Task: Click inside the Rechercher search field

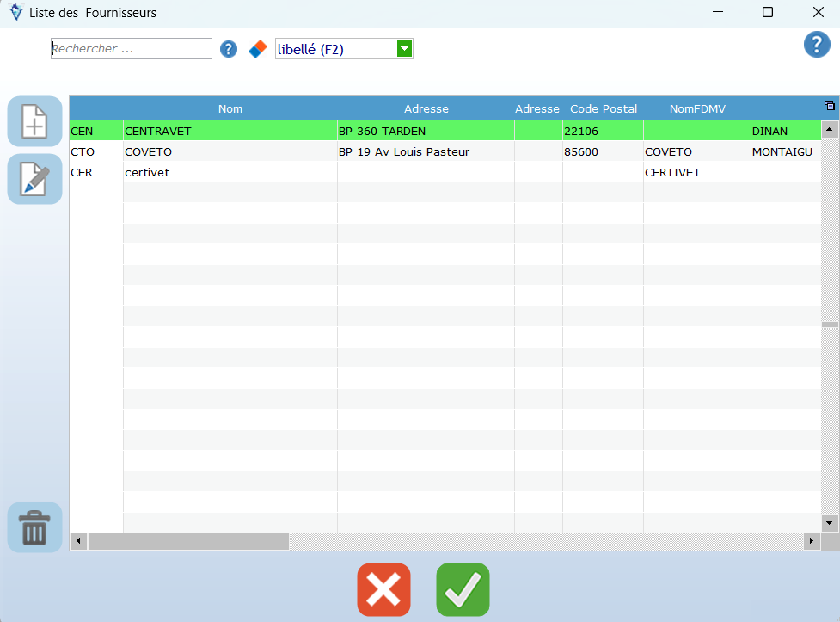Action: tap(132, 48)
